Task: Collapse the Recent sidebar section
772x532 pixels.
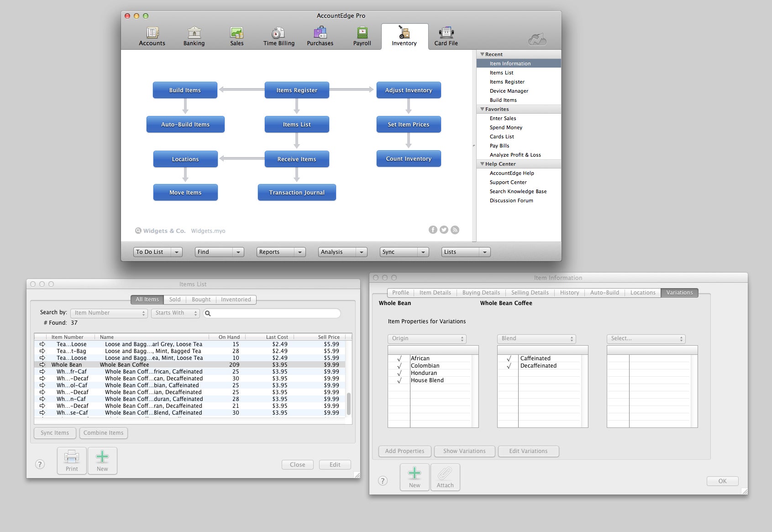Action: click(x=482, y=54)
